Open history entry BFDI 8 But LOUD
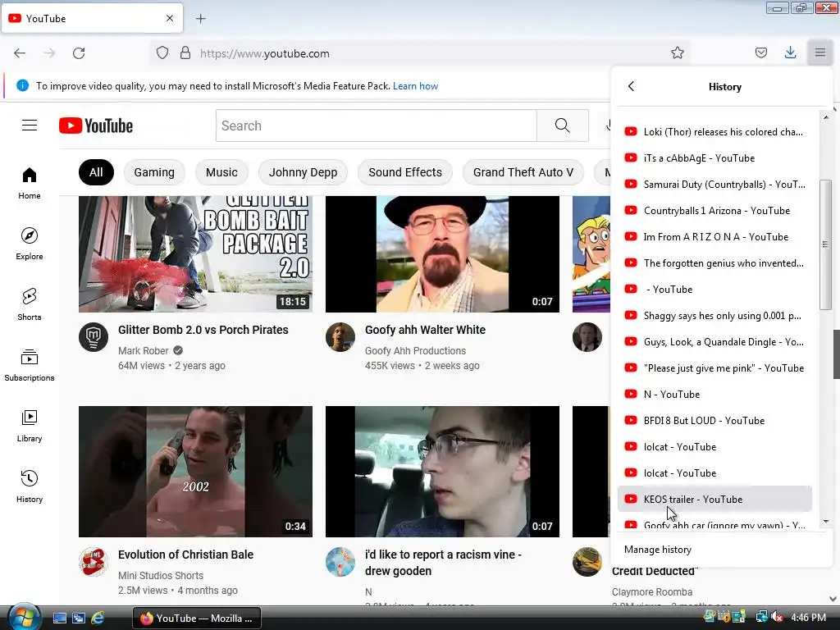The width and height of the screenshot is (840, 630). click(714, 421)
